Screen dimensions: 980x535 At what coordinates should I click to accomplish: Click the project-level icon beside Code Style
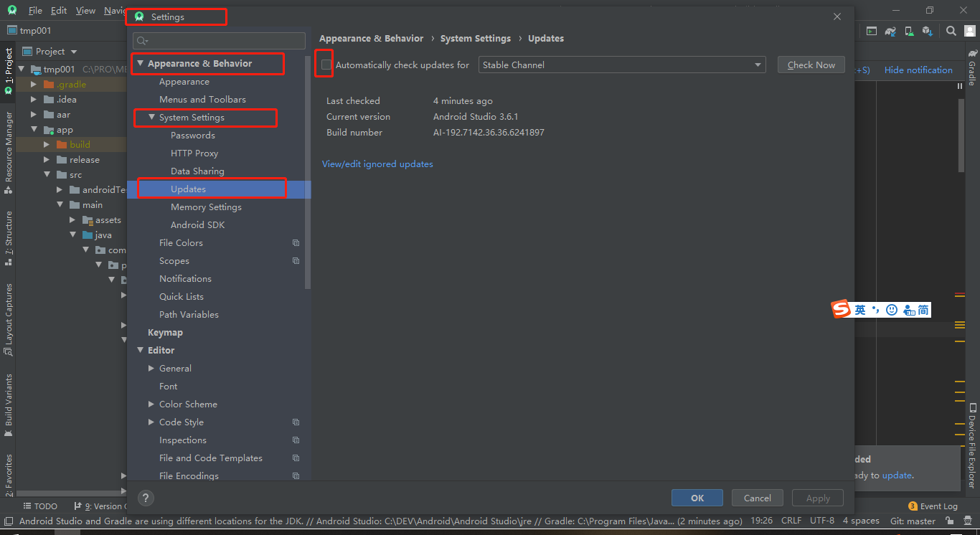[296, 422]
